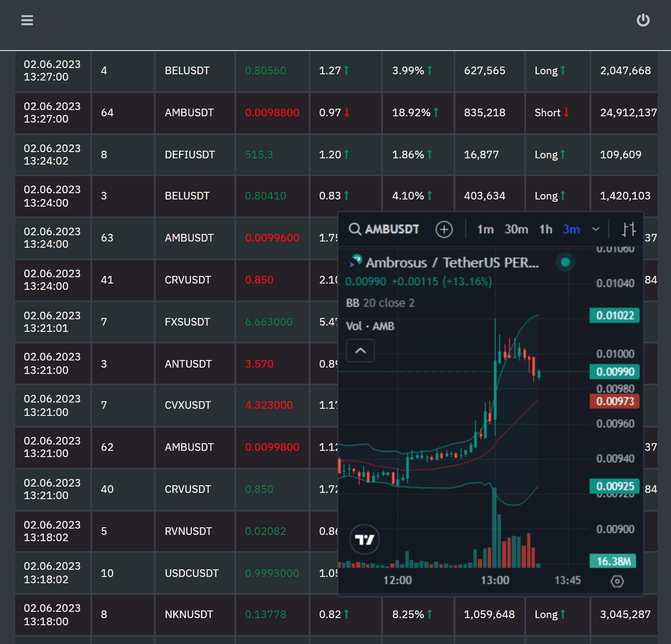Click the green market status dot
This screenshot has height=644, width=671.
coord(565,262)
